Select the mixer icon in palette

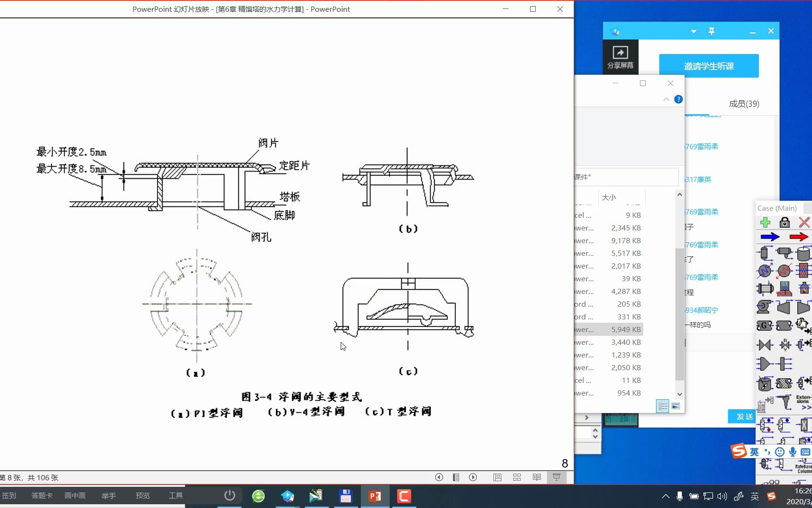click(765, 364)
